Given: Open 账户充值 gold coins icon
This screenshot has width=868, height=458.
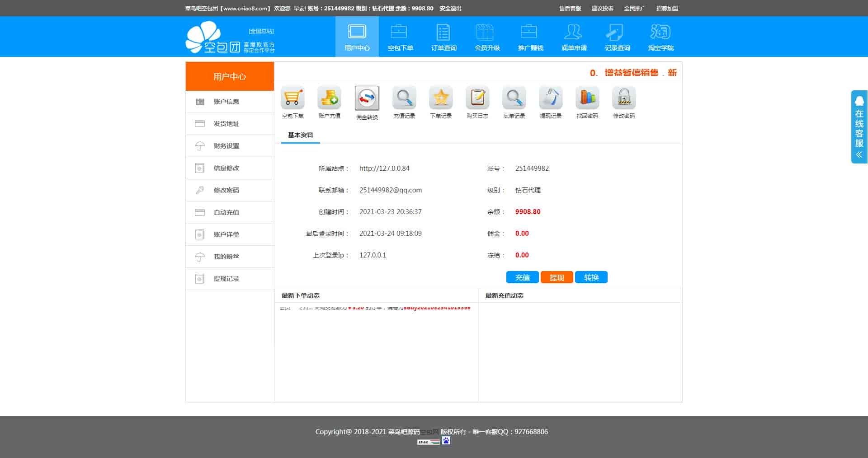Looking at the screenshot, I should click(x=329, y=98).
